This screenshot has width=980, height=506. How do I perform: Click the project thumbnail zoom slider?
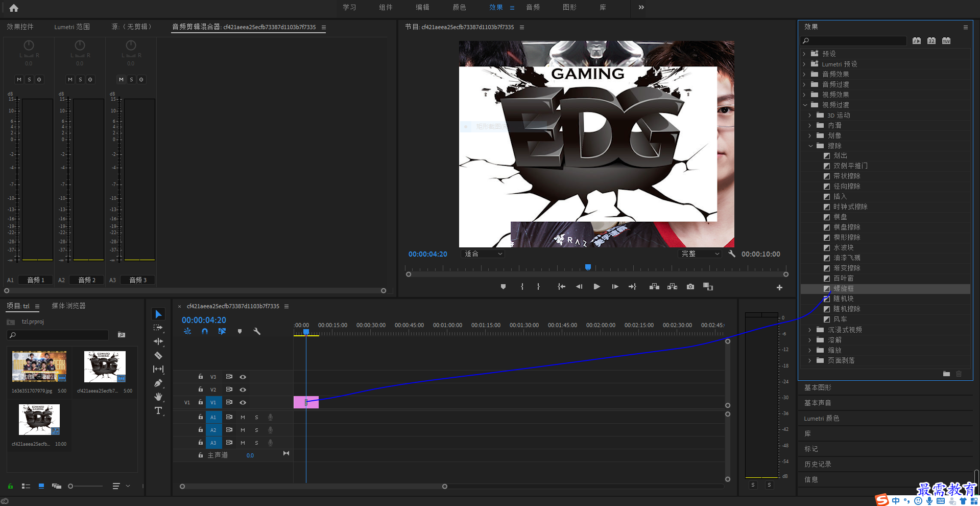click(x=86, y=486)
